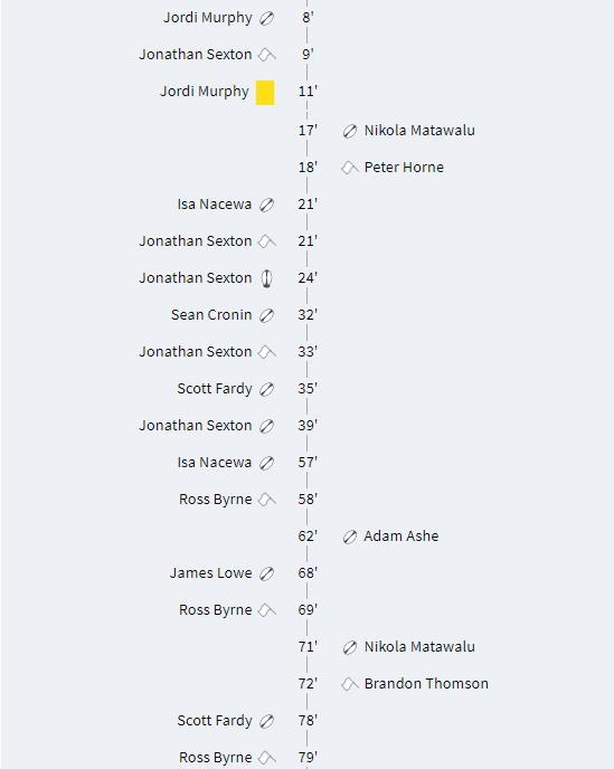Click the try icon next to James Lowe
The image size is (614, 769).
coord(267,573)
